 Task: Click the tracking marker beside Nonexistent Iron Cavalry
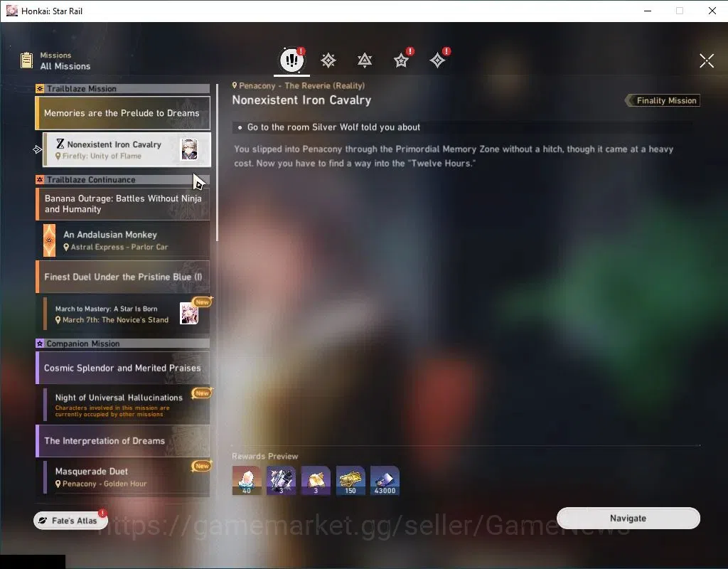pos(37,149)
